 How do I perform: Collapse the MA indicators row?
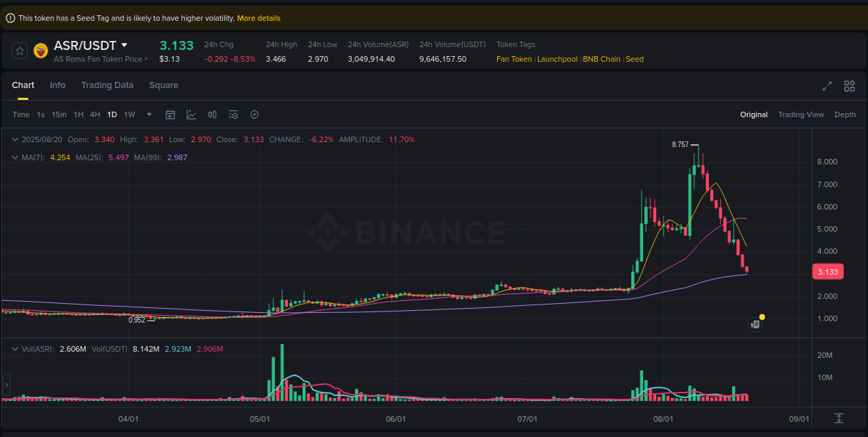click(x=15, y=157)
